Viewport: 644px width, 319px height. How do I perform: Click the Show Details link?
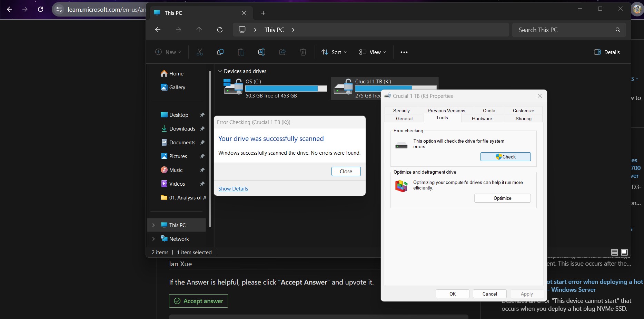pyautogui.click(x=233, y=189)
